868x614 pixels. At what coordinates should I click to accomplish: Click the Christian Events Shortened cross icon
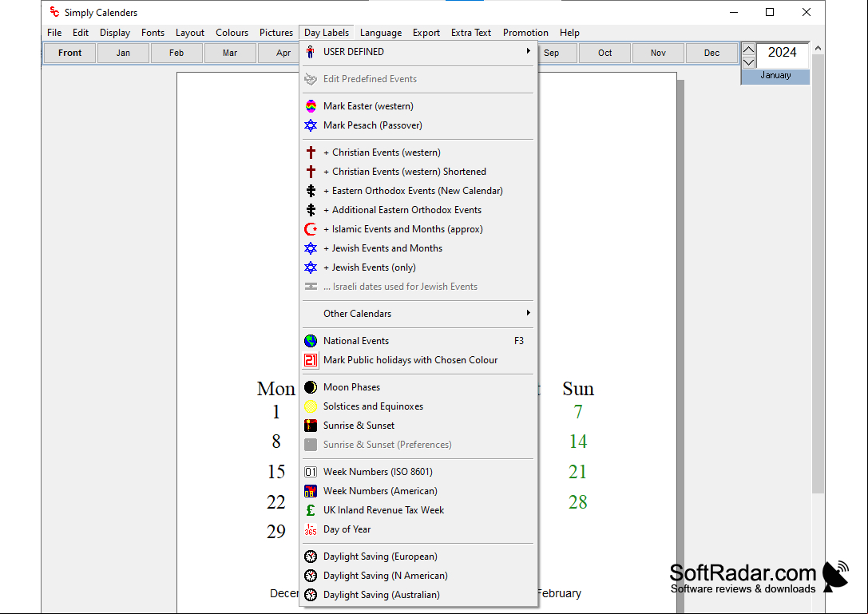click(311, 172)
